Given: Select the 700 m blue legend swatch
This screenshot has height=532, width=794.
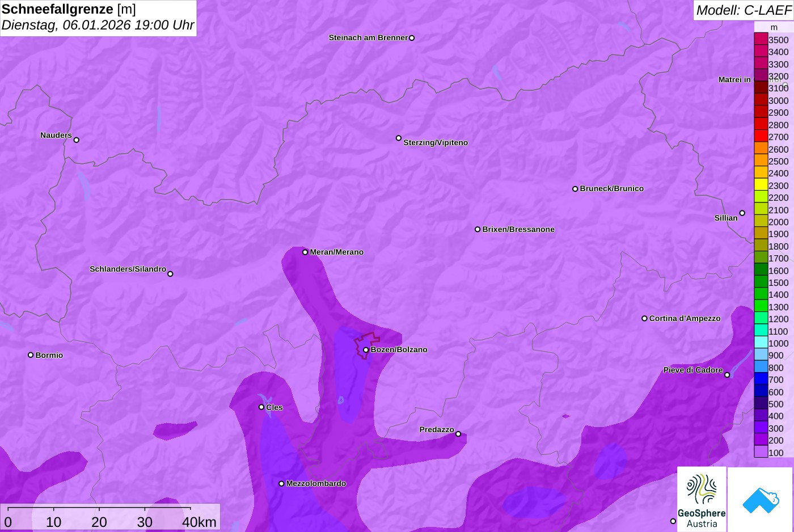Looking at the screenshot, I should click(761, 379).
